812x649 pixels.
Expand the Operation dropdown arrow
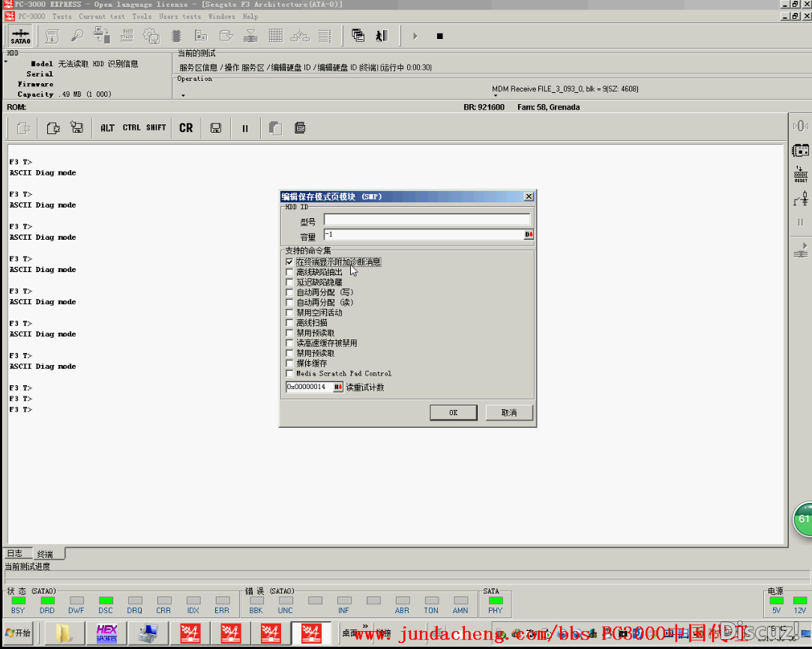(x=184, y=95)
